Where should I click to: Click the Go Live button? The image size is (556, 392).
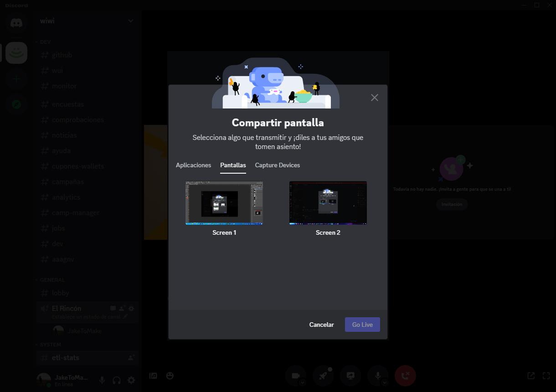362,325
